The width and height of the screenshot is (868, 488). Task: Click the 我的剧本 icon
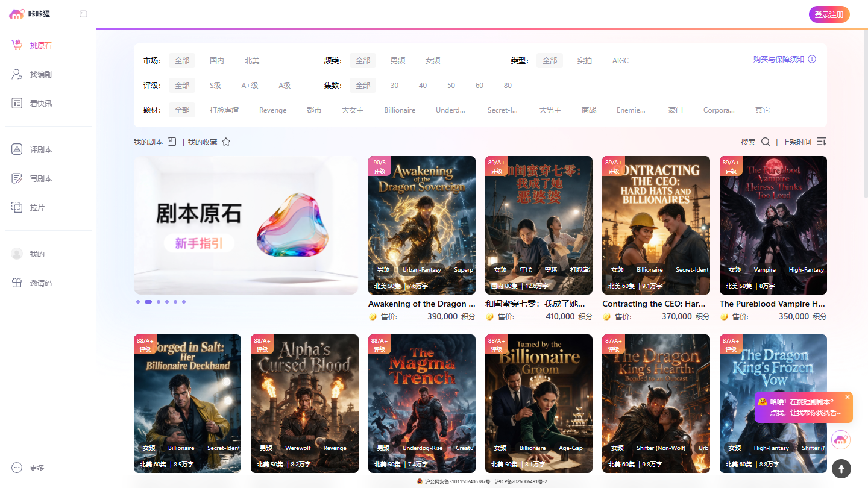point(172,142)
